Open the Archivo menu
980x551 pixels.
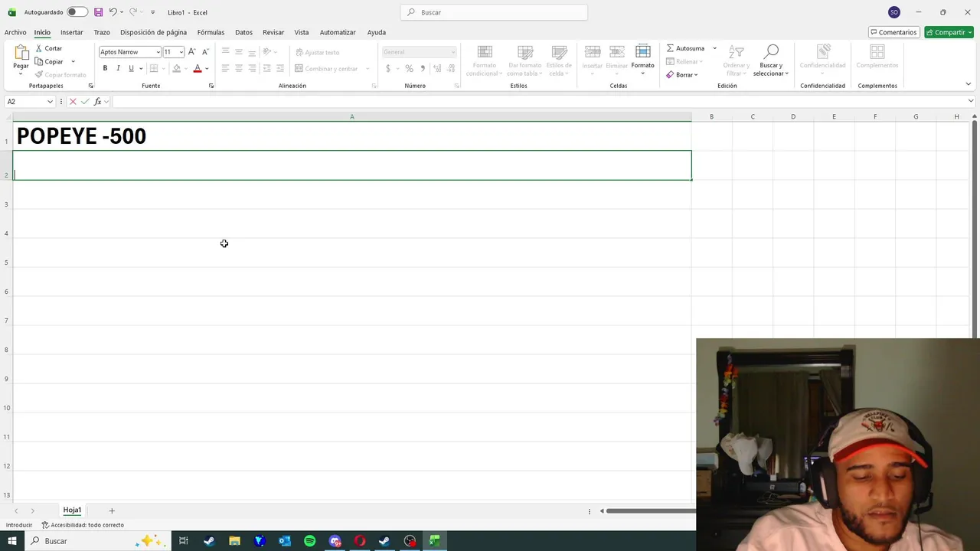point(15,32)
